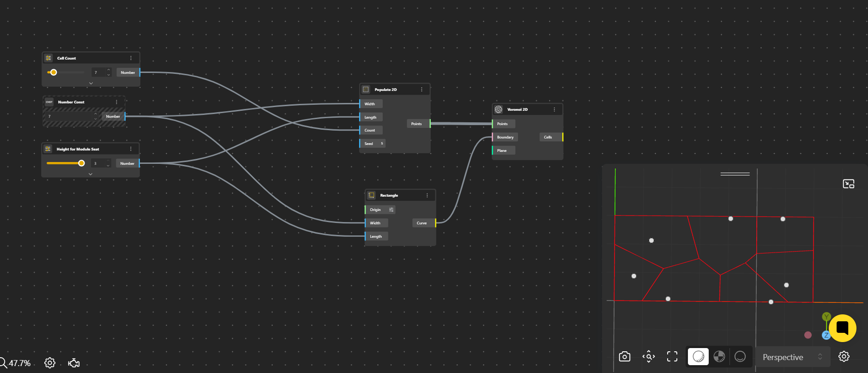Take a viewport screenshot with camera icon
The height and width of the screenshot is (373, 868).
point(624,356)
